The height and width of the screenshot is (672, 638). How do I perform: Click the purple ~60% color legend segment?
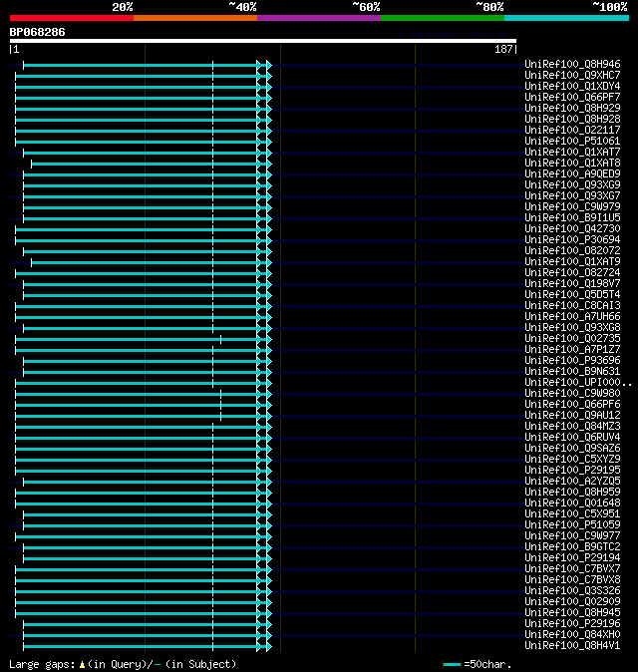click(319, 18)
